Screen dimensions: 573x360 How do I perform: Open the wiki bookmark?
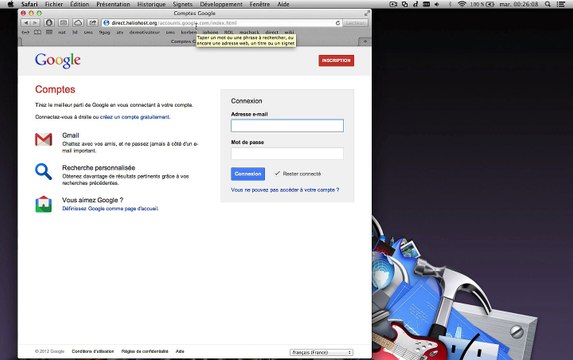coord(289,33)
